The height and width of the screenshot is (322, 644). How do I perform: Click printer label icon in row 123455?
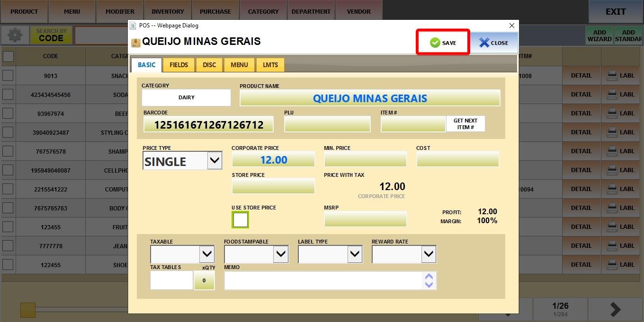click(612, 227)
